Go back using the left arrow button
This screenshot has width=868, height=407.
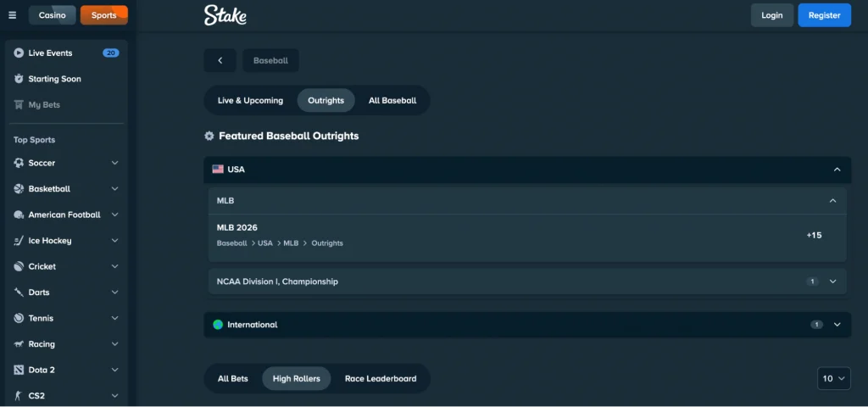click(x=220, y=60)
